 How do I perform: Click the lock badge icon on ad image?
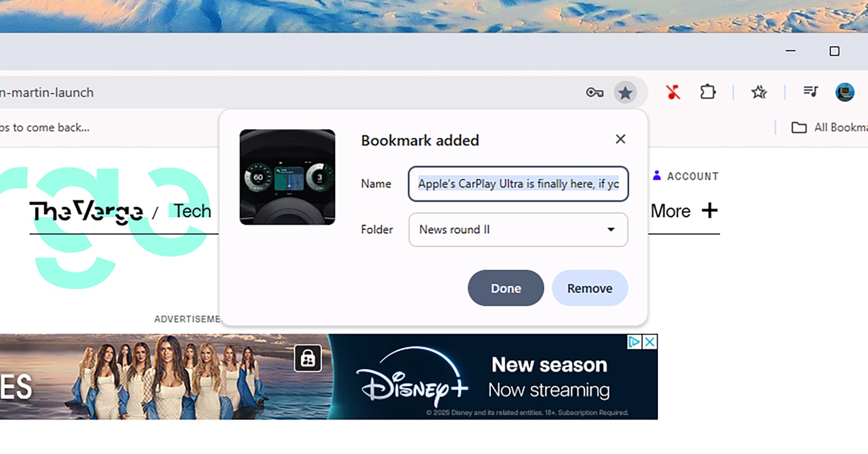(308, 359)
